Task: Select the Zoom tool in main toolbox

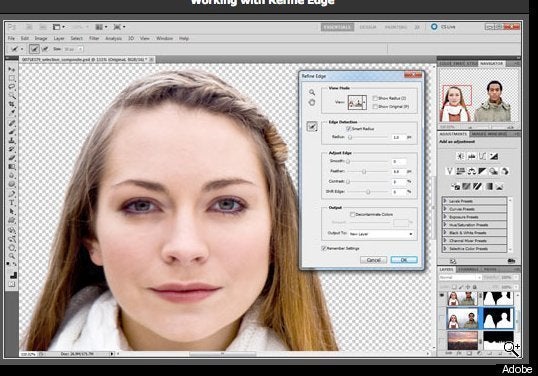Action: [x=12, y=256]
